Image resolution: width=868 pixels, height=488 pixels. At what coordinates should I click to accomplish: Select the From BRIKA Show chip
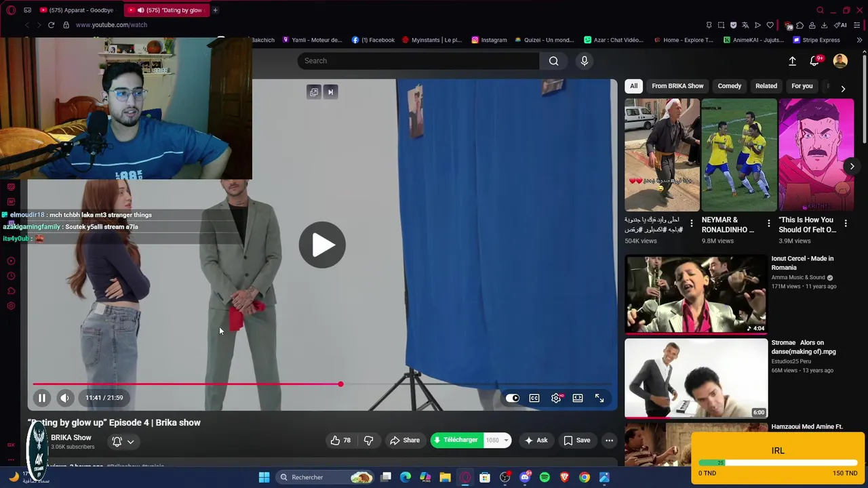(677, 86)
